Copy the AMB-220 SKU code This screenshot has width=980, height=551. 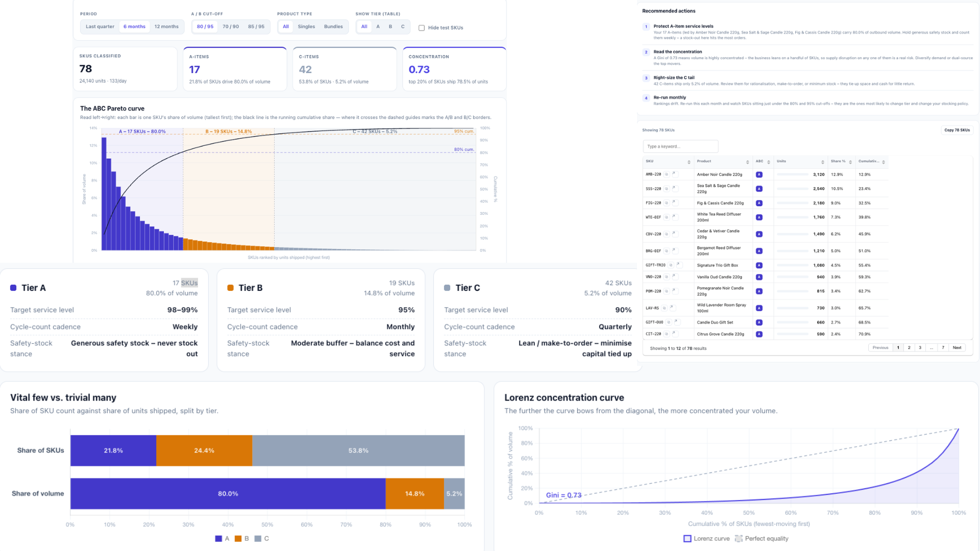click(x=666, y=174)
